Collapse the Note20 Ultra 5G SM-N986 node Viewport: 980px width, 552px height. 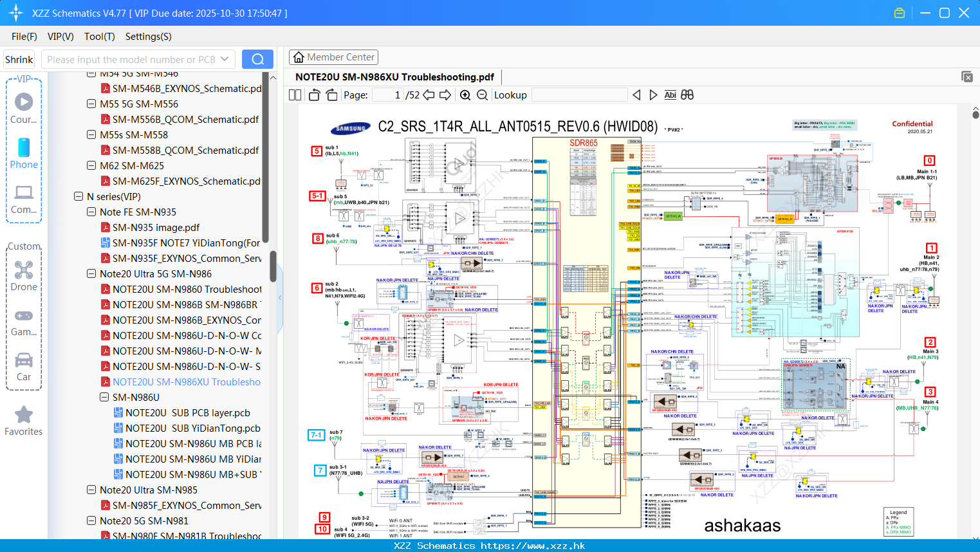click(91, 273)
